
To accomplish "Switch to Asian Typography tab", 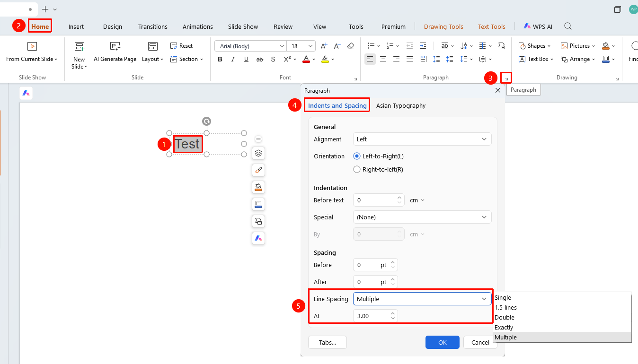I will (401, 105).
